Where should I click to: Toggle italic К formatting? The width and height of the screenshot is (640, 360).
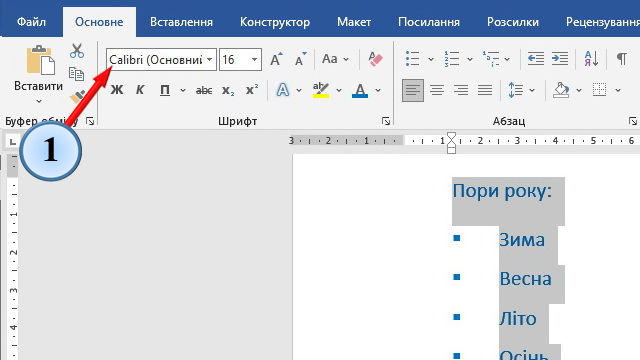[x=140, y=90]
